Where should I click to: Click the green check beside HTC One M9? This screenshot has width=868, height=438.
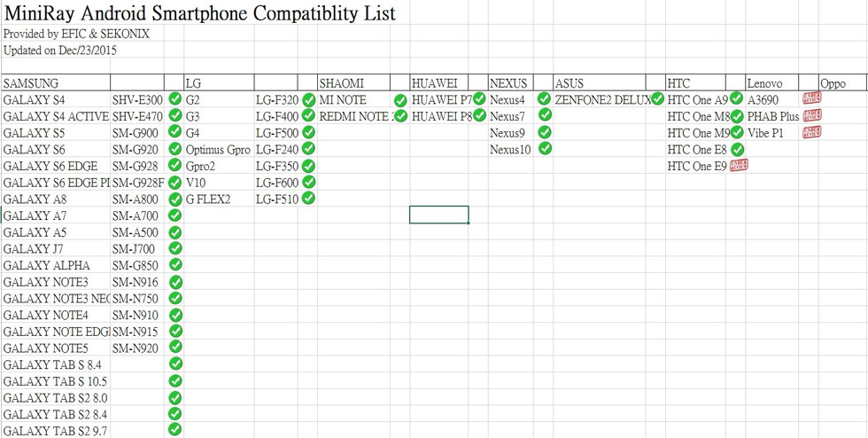pyautogui.click(x=737, y=132)
